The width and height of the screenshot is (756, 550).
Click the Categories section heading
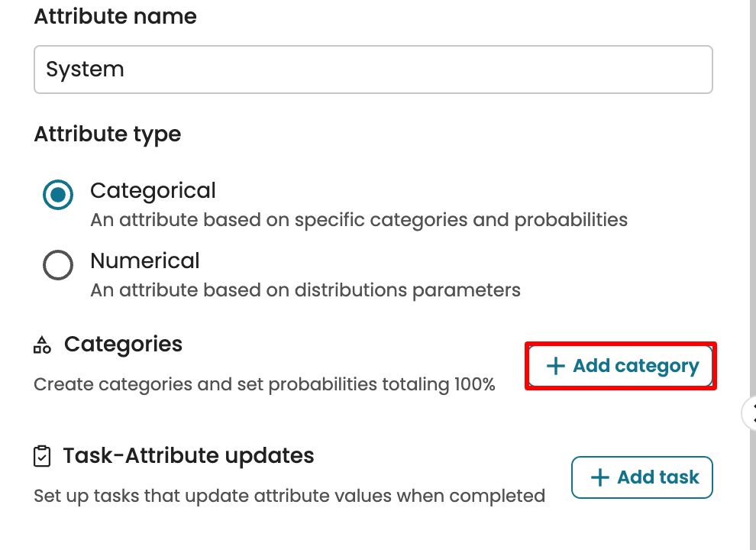pos(123,345)
